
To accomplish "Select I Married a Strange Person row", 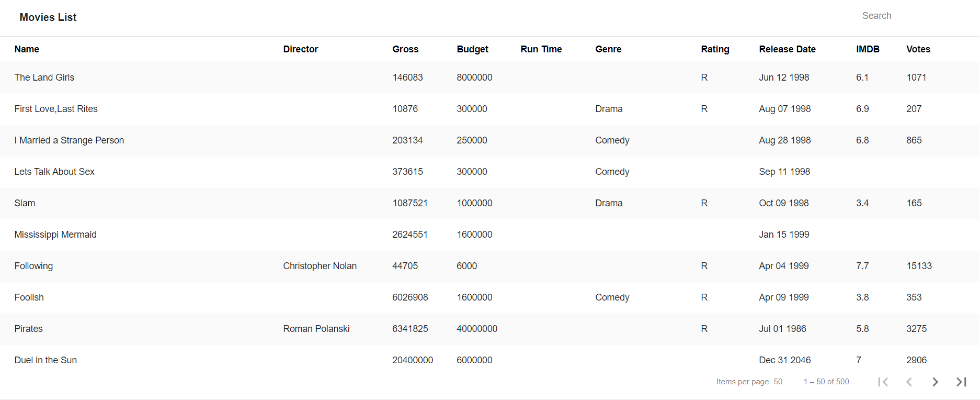I will tap(489, 140).
